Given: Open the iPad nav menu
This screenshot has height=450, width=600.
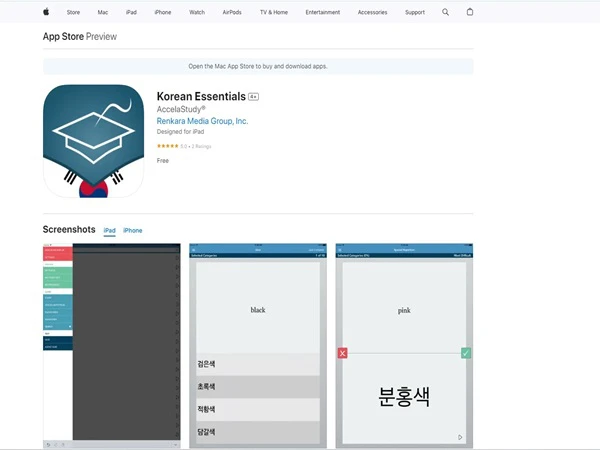Looking at the screenshot, I should (x=131, y=12).
